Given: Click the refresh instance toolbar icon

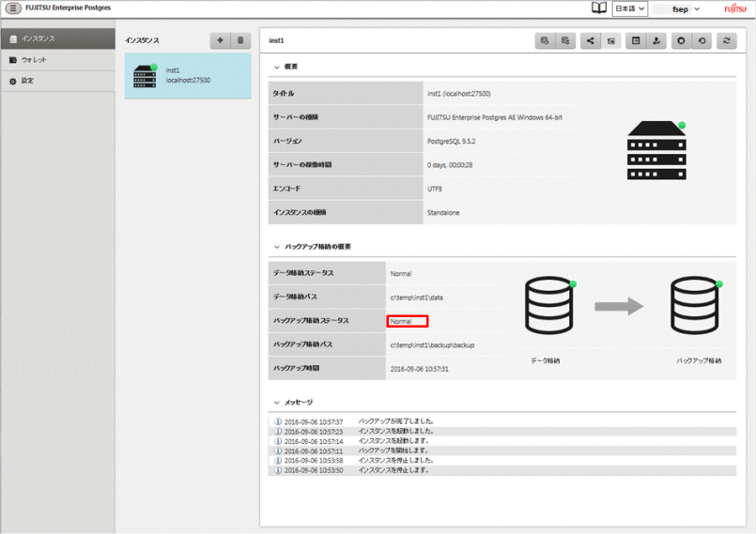Looking at the screenshot, I should click(x=727, y=41).
